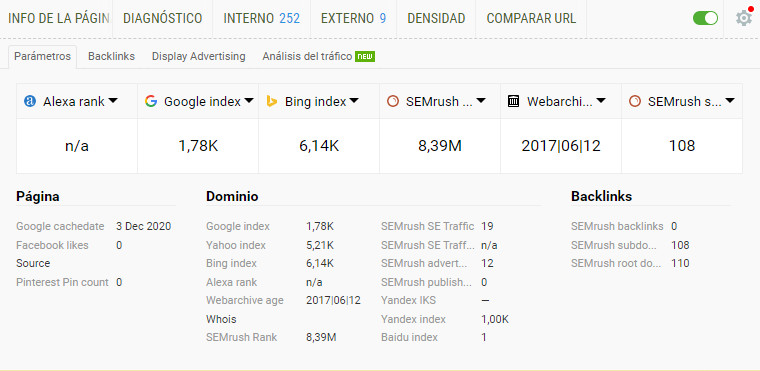Image resolution: width=760 pixels, height=371 pixels.
Task: Expand the first SEMrush column dropdown arrow
Action: point(481,101)
